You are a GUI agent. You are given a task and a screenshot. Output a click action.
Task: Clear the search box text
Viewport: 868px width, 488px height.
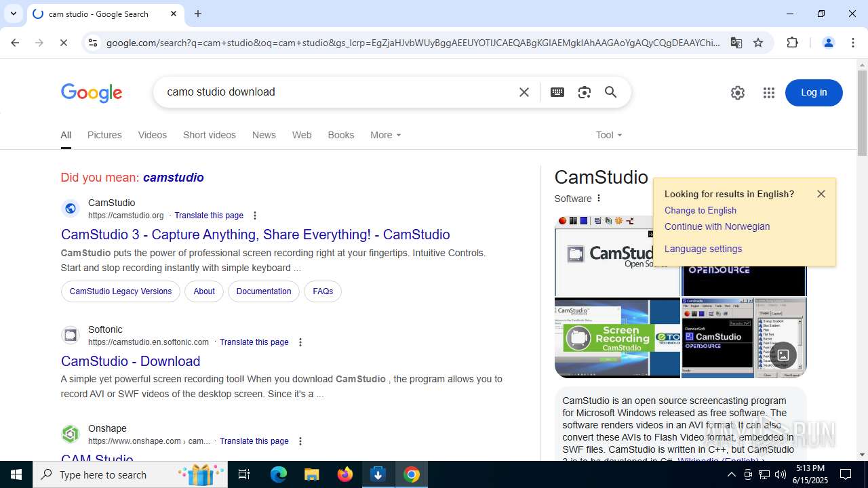[524, 92]
